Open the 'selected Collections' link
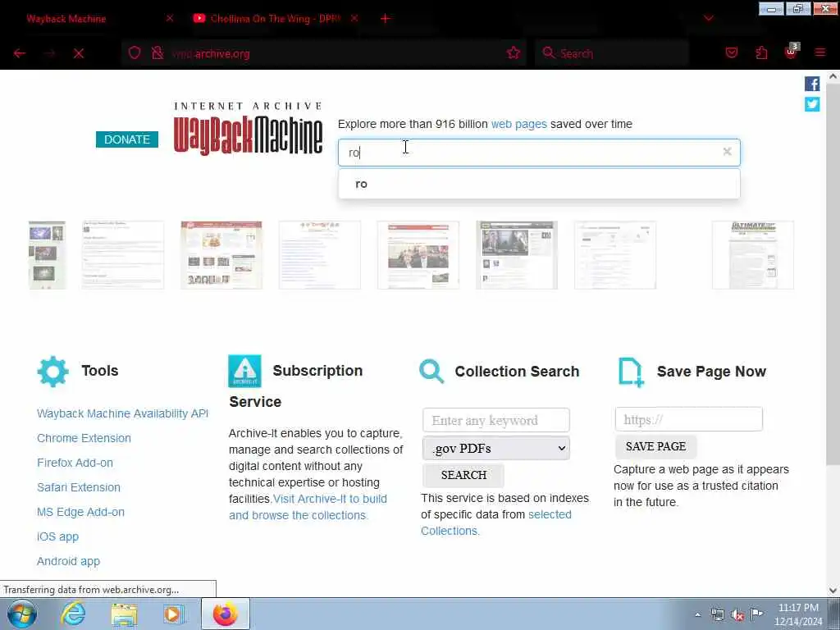 (495, 523)
